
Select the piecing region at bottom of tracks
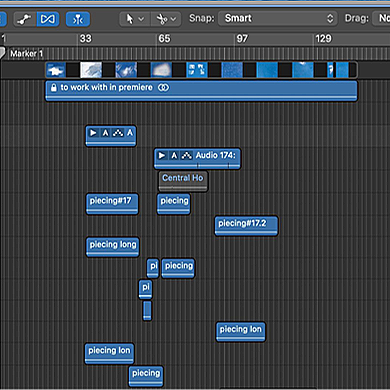click(x=146, y=376)
